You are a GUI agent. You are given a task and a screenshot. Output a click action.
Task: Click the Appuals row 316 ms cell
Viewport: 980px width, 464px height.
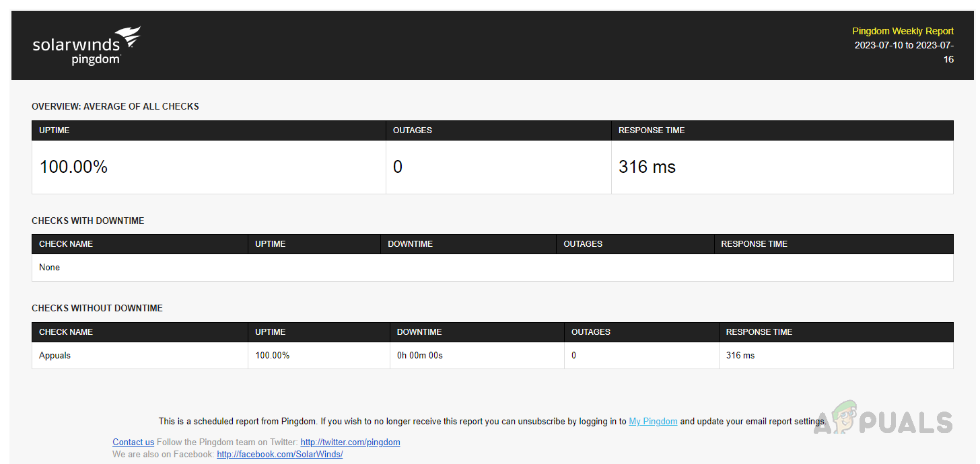pos(836,355)
